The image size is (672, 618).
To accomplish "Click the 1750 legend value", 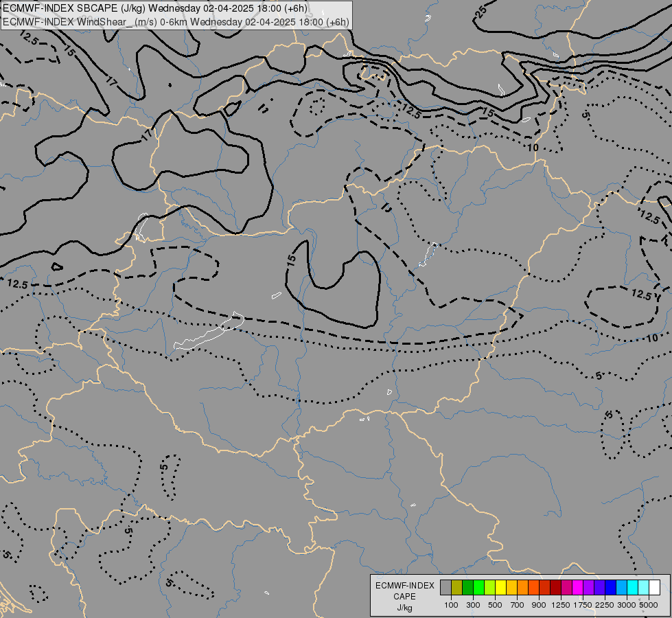I will point(583,605).
